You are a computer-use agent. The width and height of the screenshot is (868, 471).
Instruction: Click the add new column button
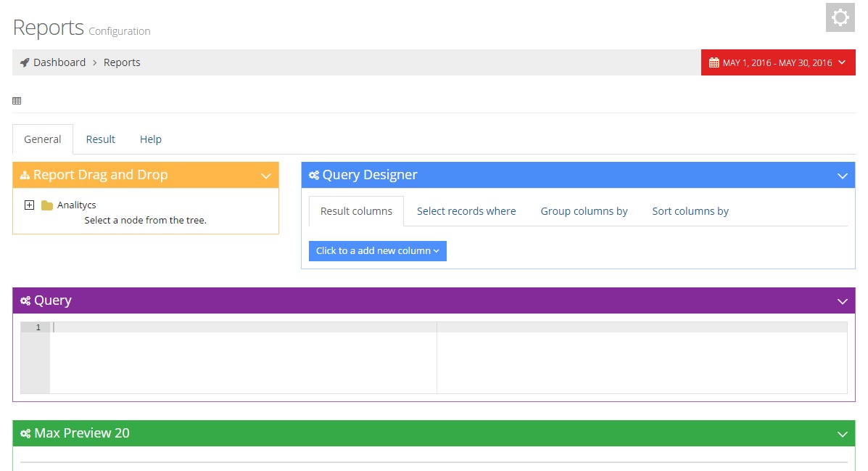(x=377, y=251)
